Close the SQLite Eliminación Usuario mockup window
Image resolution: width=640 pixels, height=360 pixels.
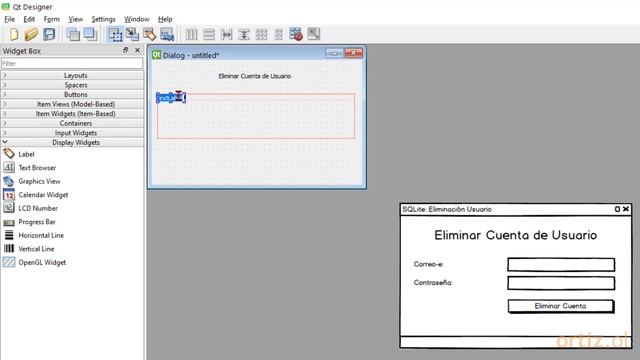pyautogui.click(x=626, y=209)
